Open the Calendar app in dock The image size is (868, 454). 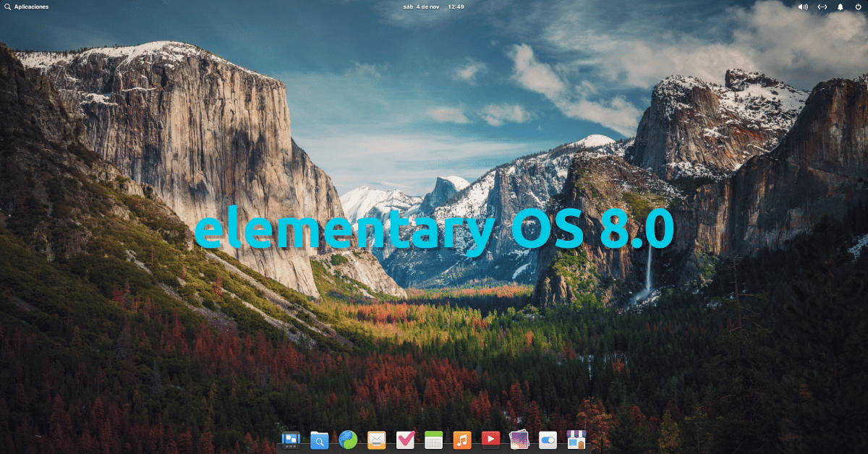coord(433,439)
